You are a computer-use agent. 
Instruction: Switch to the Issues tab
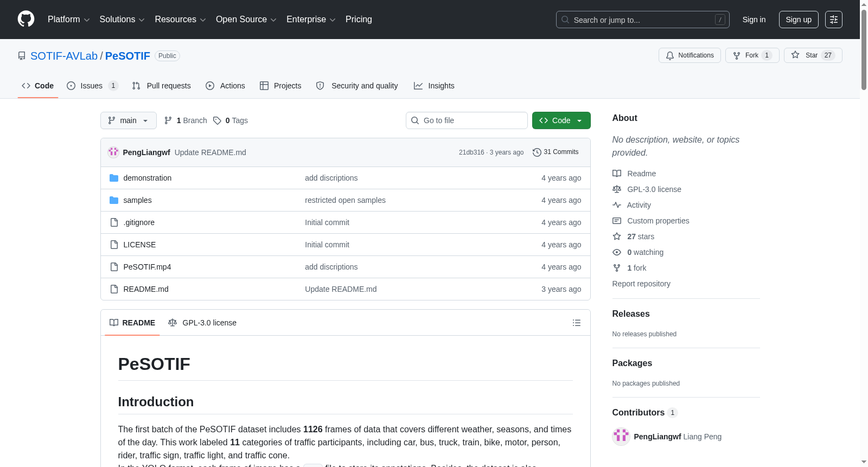pyautogui.click(x=92, y=86)
